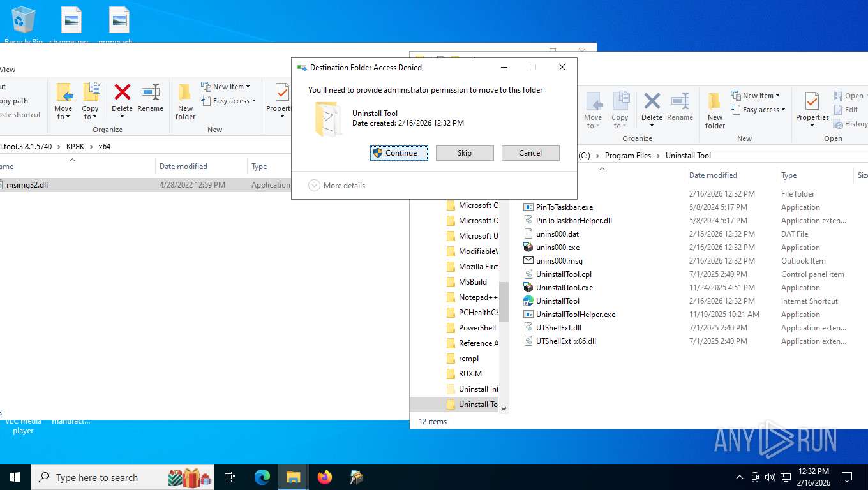Select MSBuild folder in navigation tree
This screenshot has height=490, width=868.
472,282
